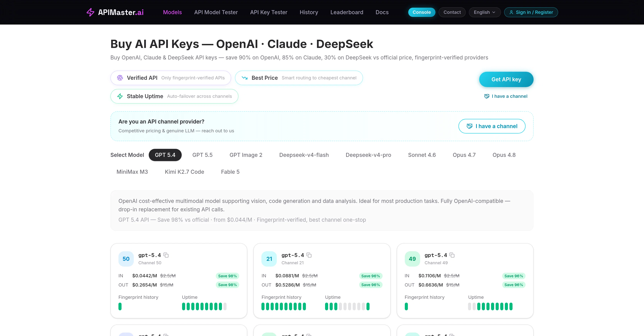
Task: Click the $0.0442/M input price
Action: pos(145,276)
